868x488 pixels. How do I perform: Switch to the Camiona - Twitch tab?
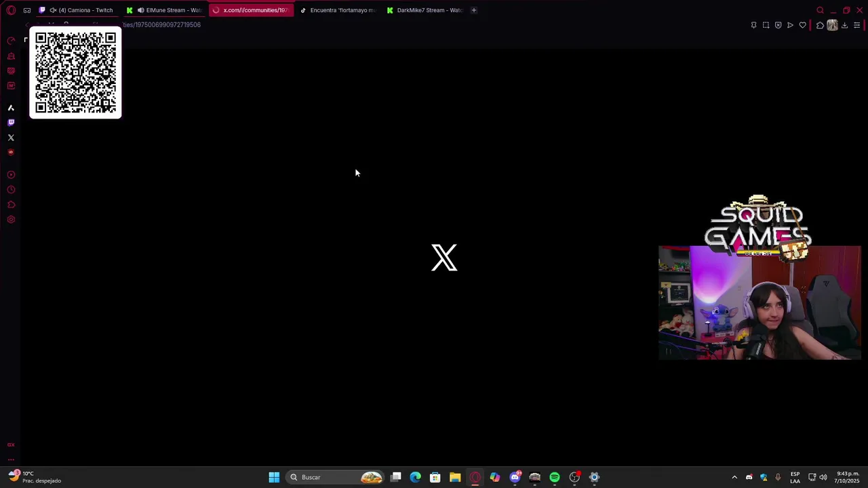point(77,10)
